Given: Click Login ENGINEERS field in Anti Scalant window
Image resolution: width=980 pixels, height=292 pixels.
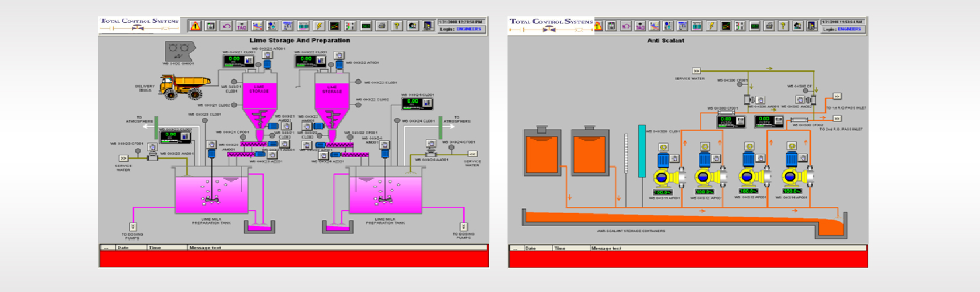Looking at the screenshot, I should [x=842, y=29].
